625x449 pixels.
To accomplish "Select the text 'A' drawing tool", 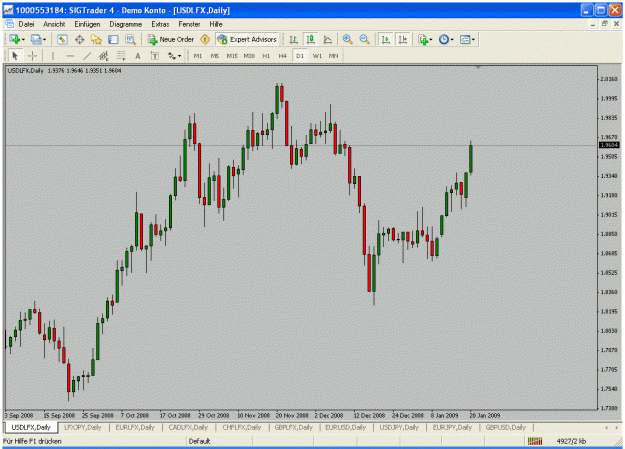I will 138,56.
